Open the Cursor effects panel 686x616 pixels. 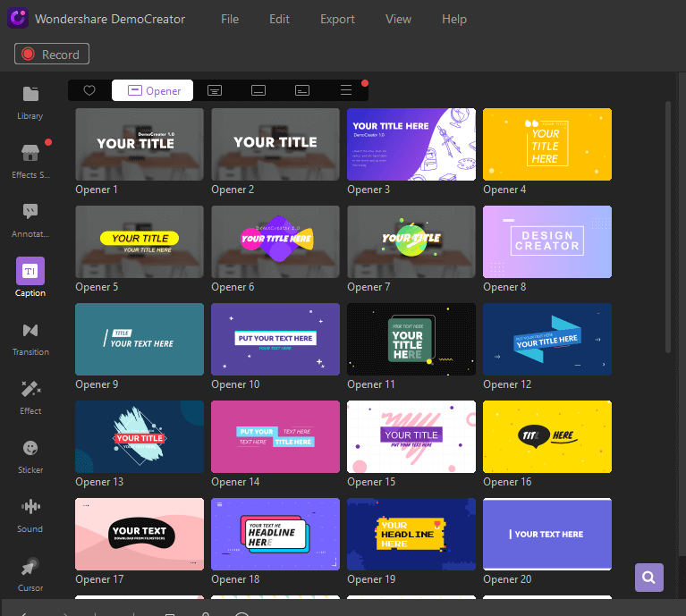click(30, 575)
